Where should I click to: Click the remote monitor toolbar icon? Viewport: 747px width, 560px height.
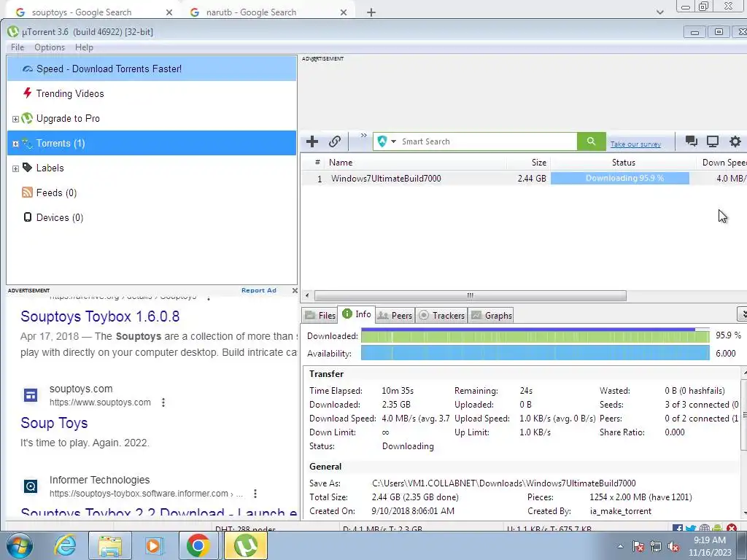pyautogui.click(x=713, y=141)
